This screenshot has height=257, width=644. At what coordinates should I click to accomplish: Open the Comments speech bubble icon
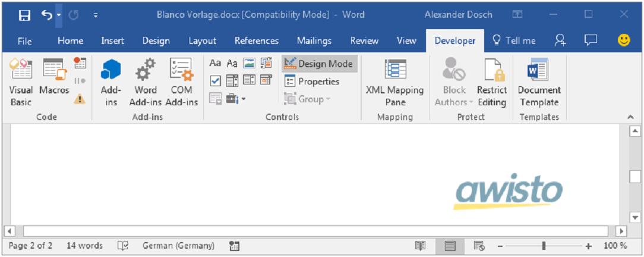[591, 40]
